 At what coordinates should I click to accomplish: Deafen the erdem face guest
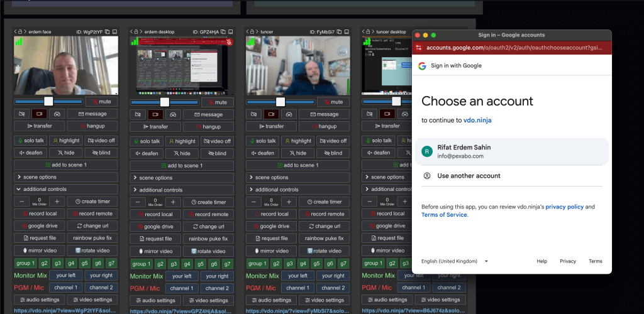tap(31, 153)
